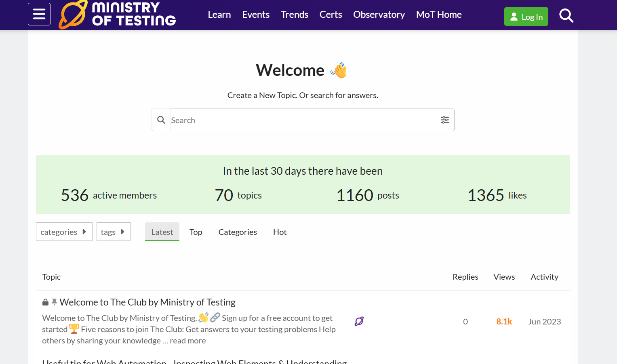The width and height of the screenshot is (617, 364).
Task: Click the orange 8.1k views count
Action: (x=504, y=321)
